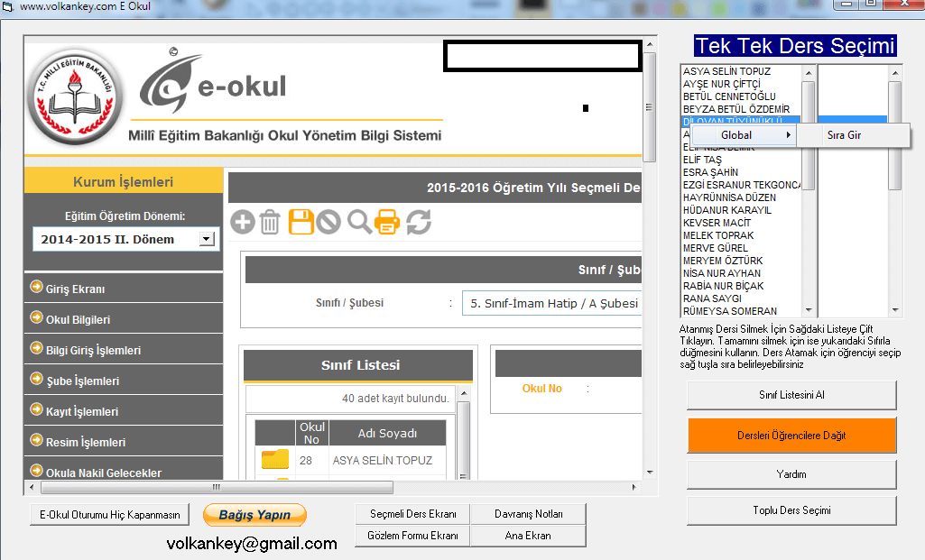Click the Bağış Yapın donate button

pos(254,515)
